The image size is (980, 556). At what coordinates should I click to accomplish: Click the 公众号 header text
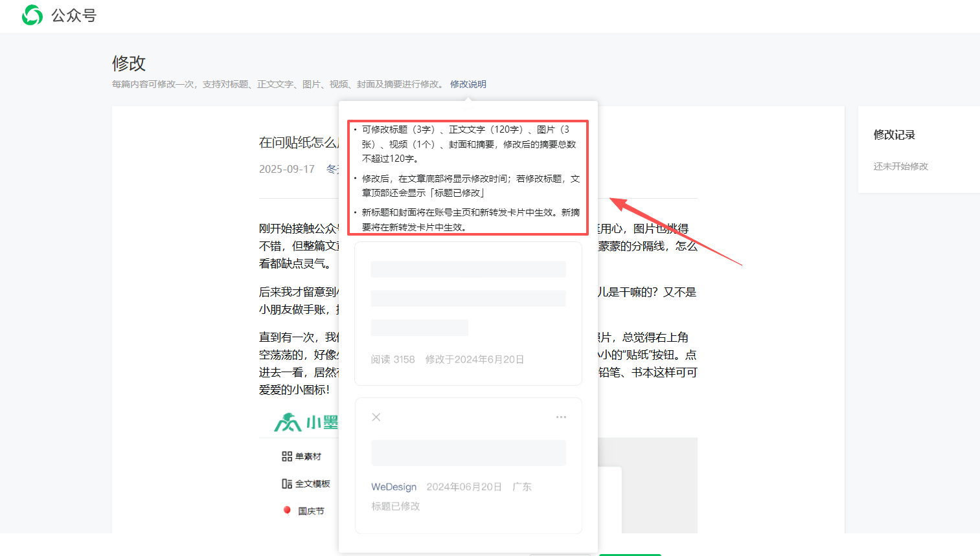[74, 16]
